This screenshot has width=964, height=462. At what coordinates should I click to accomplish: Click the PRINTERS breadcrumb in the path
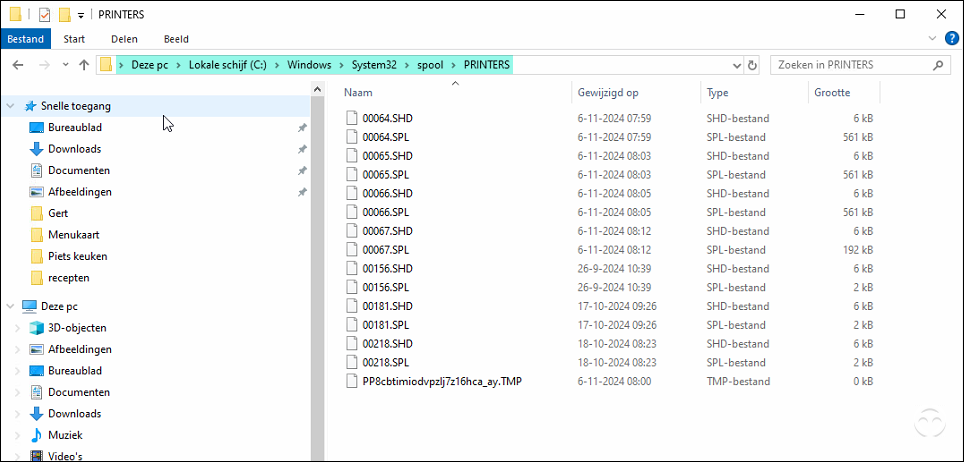[x=486, y=65]
